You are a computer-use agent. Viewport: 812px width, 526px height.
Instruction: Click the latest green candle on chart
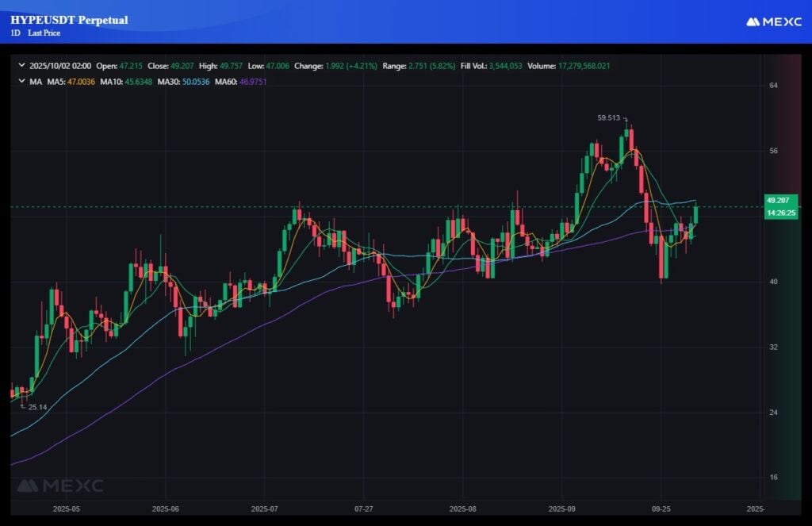(x=696, y=214)
